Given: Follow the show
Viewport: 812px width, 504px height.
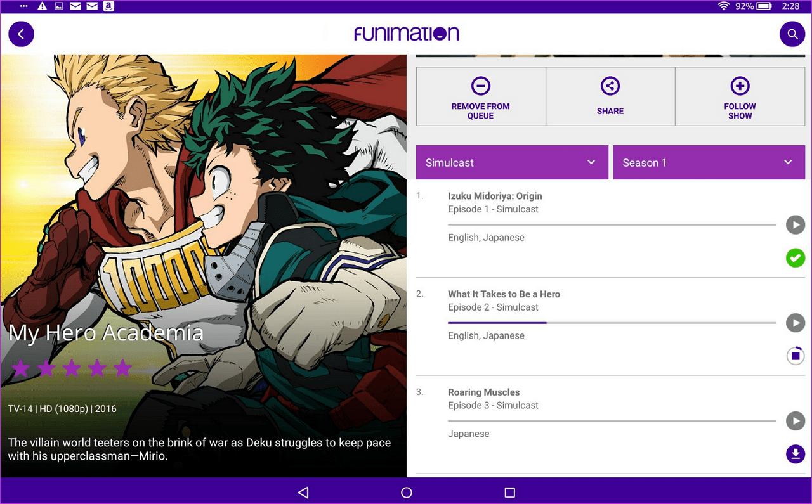Looking at the screenshot, I should 740,97.
